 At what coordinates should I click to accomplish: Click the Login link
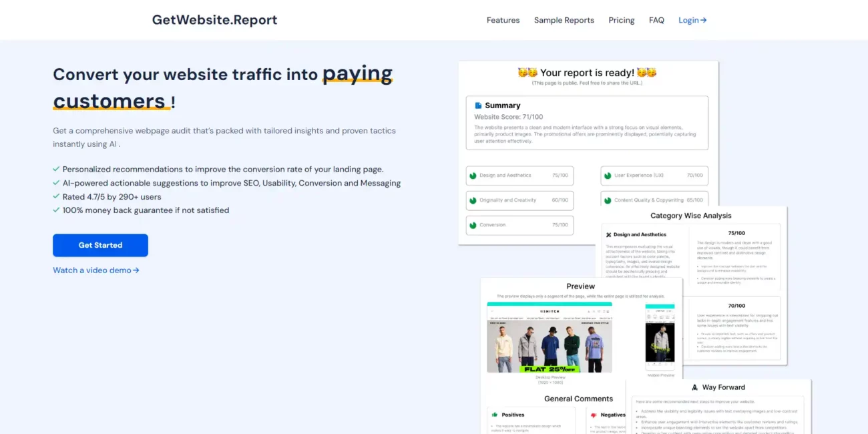click(692, 20)
